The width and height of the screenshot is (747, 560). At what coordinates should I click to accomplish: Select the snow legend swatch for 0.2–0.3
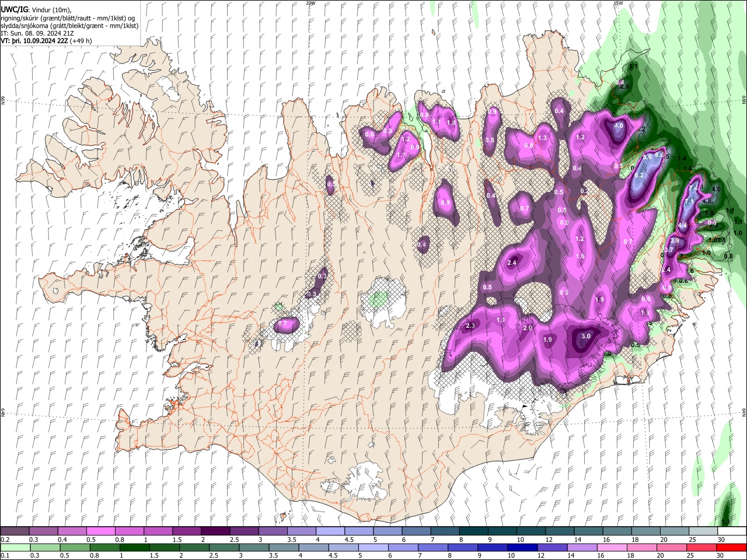[15, 531]
